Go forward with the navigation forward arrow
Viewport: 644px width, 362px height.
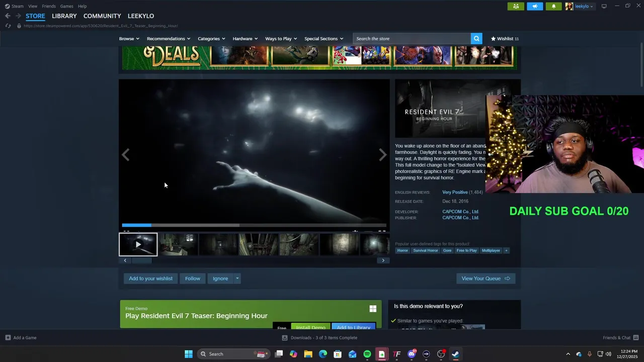18,16
